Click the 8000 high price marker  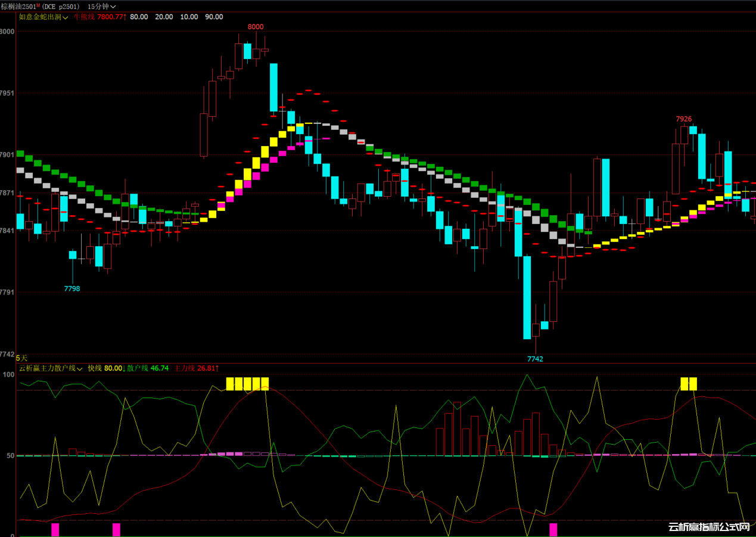pos(256,27)
